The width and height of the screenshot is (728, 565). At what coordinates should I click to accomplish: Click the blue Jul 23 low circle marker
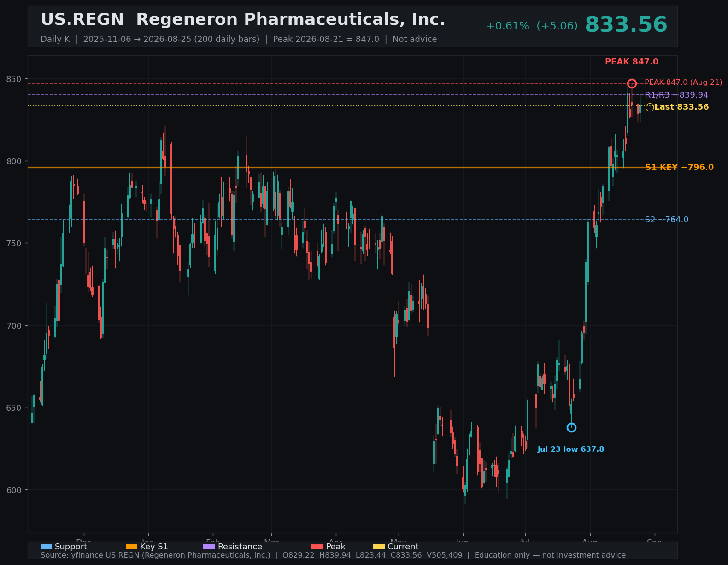[x=571, y=428]
